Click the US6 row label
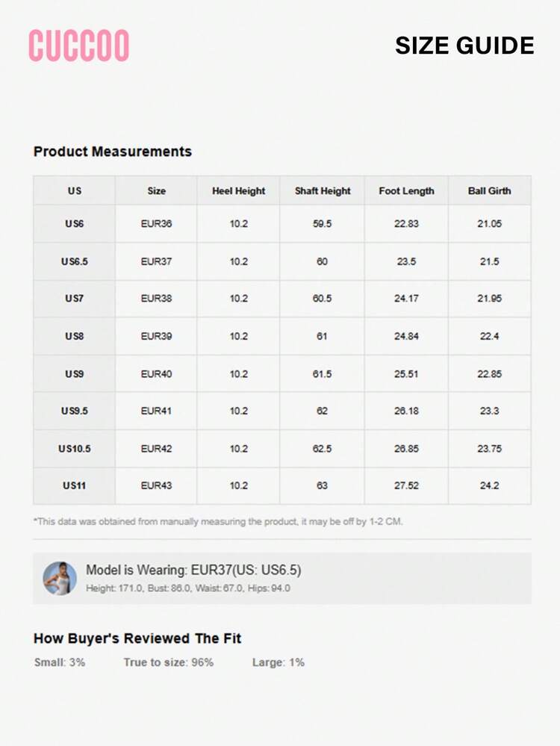Screen dimensions: 560x746 [x=74, y=223]
